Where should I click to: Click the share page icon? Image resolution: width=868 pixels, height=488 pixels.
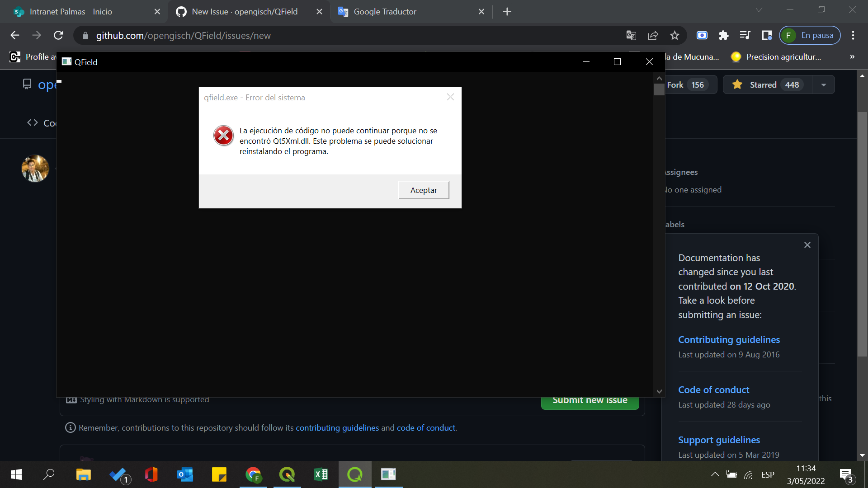point(653,35)
